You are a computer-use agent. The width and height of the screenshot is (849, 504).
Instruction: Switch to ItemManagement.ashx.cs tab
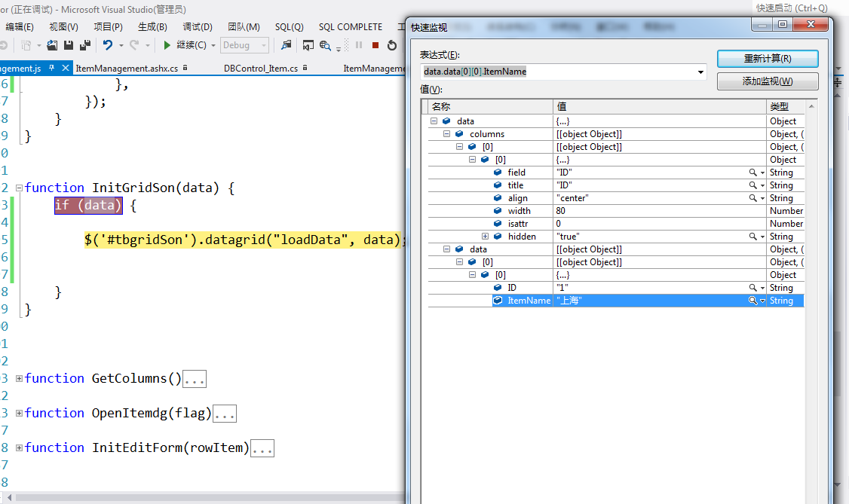(x=127, y=68)
